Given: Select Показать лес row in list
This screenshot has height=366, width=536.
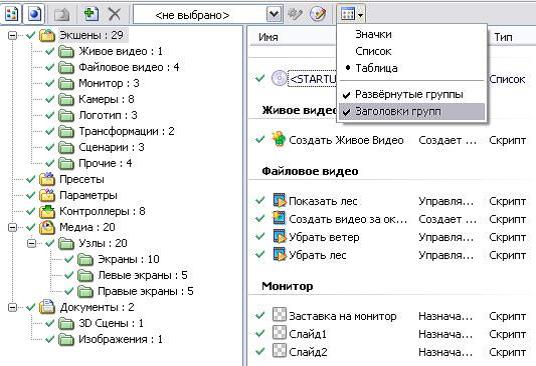Looking at the screenshot, I should tap(391, 201).
